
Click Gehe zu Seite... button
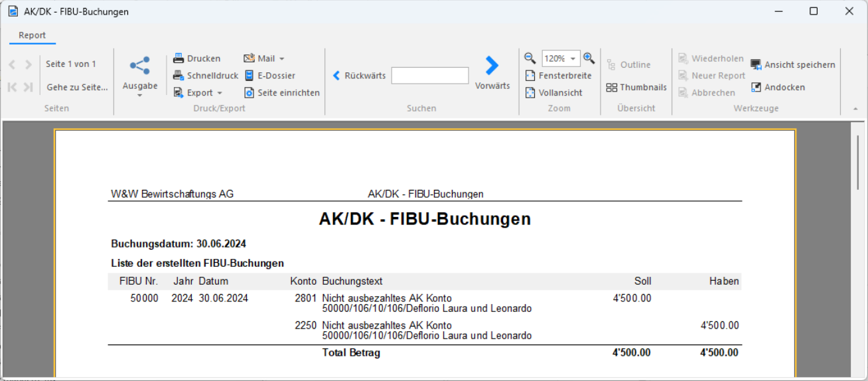[x=77, y=87]
